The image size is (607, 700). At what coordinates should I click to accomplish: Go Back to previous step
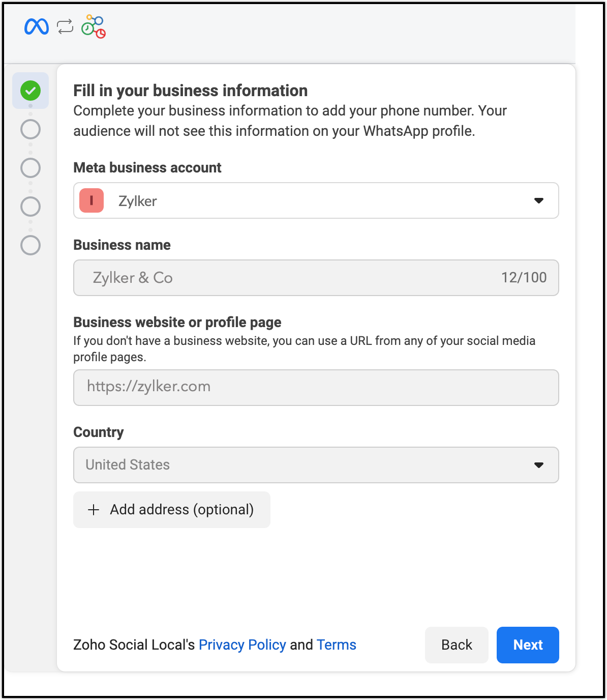457,645
